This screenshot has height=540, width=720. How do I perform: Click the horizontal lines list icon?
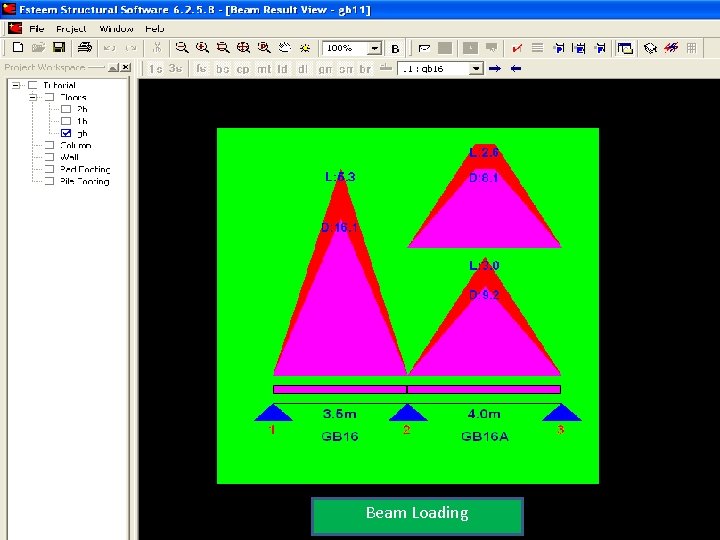pos(537,48)
